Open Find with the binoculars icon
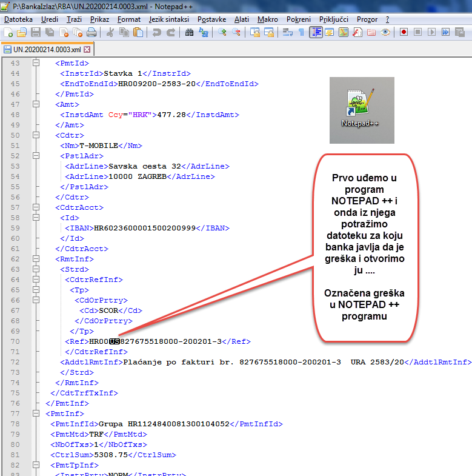 189,32
